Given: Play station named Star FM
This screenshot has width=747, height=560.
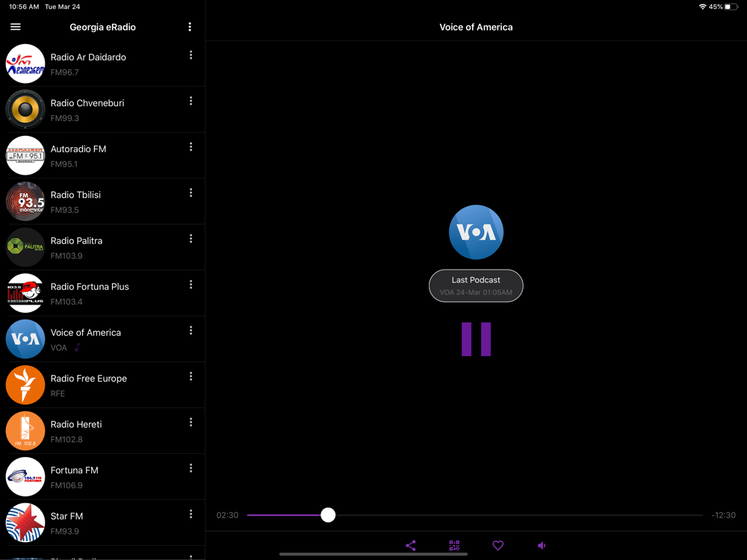Looking at the screenshot, I should [66, 516].
